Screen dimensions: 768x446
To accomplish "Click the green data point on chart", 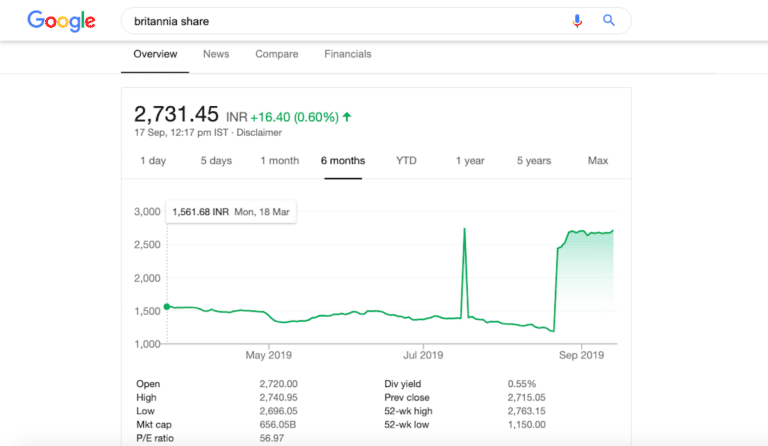I will (x=167, y=306).
